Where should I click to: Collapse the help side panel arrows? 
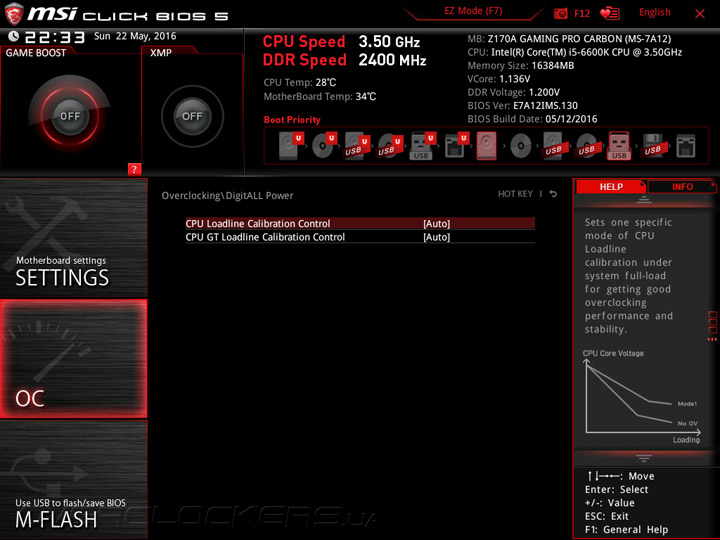click(712, 339)
